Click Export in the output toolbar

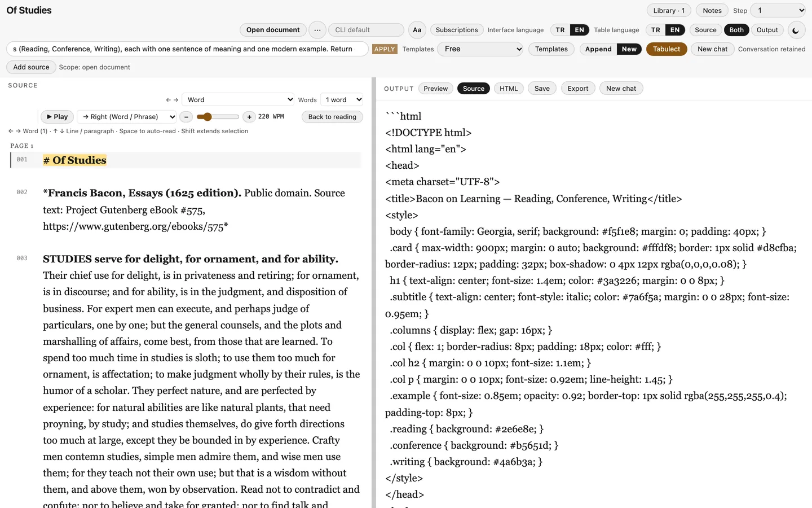(x=578, y=89)
